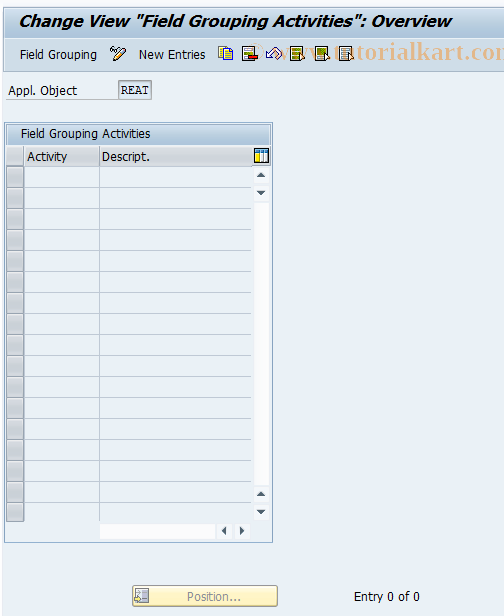This screenshot has width=504, height=616.
Task: Click the horizontal scrollbar track
Action: [x=158, y=531]
